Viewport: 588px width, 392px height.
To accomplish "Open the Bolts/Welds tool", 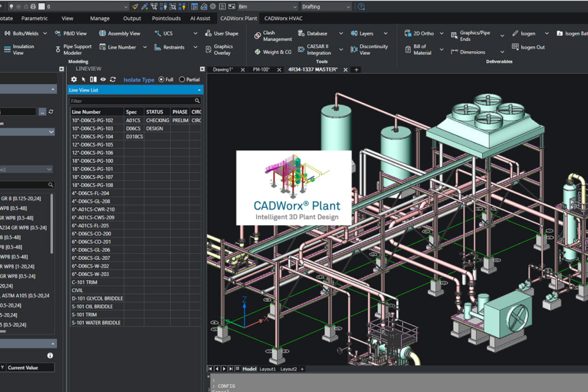I will point(21,34).
